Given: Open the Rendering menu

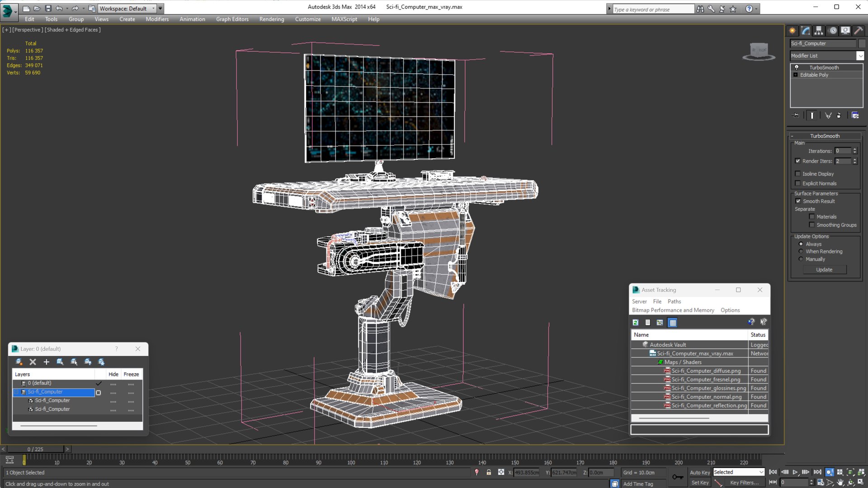Looking at the screenshot, I should [272, 19].
